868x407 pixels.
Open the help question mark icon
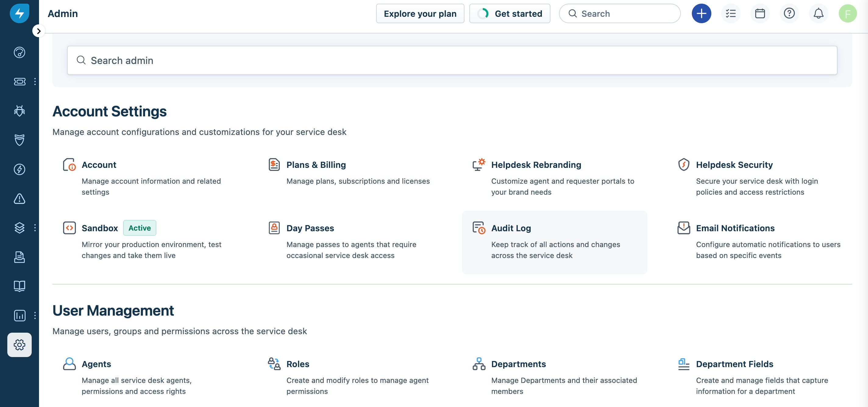789,13
